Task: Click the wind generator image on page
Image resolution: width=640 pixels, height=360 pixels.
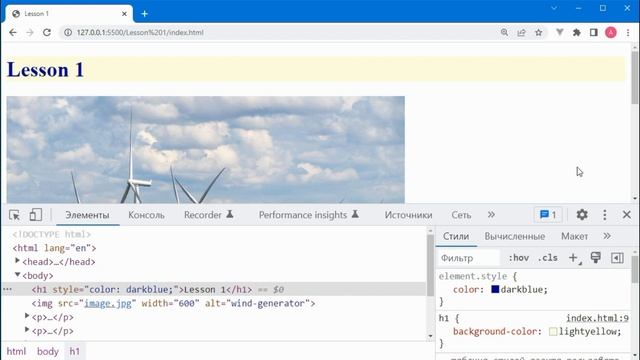Action: pos(206,149)
